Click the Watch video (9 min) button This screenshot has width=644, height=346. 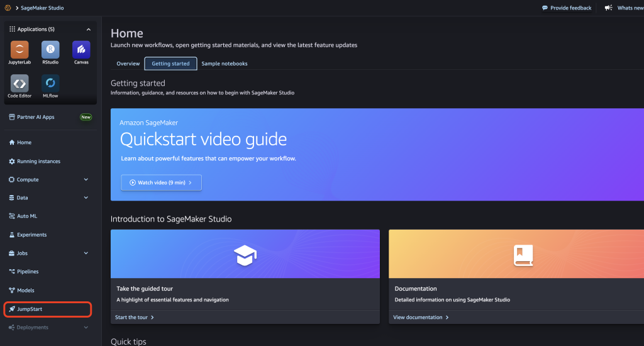point(162,182)
